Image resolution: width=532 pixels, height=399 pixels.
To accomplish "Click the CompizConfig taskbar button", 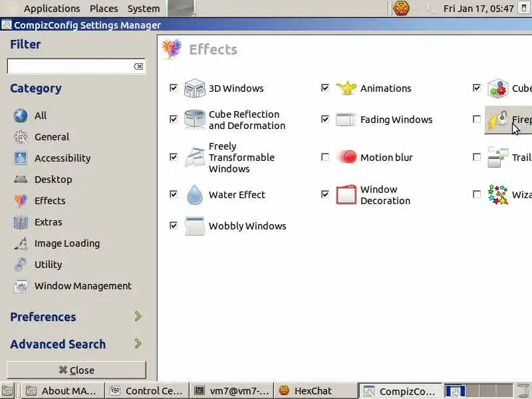I will click(400, 391).
